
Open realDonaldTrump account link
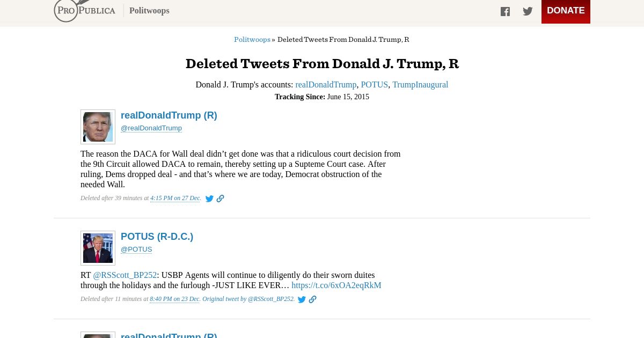pos(326,85)
